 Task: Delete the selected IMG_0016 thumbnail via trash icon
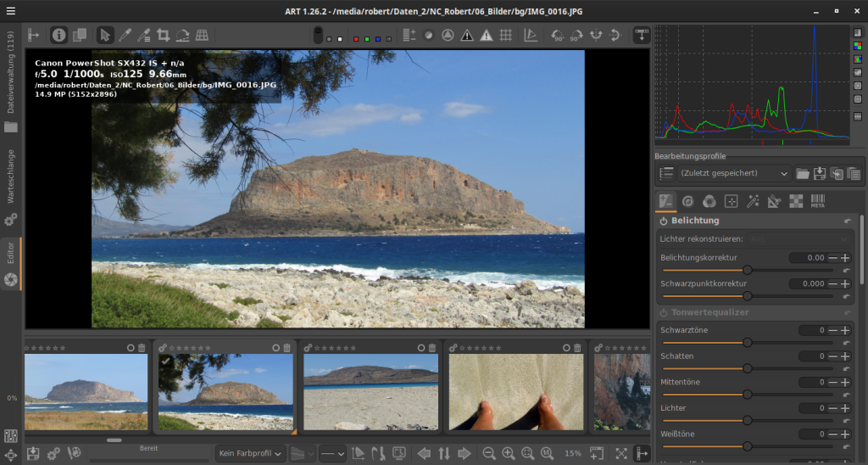pyautogui.click(x=288, y=348)
